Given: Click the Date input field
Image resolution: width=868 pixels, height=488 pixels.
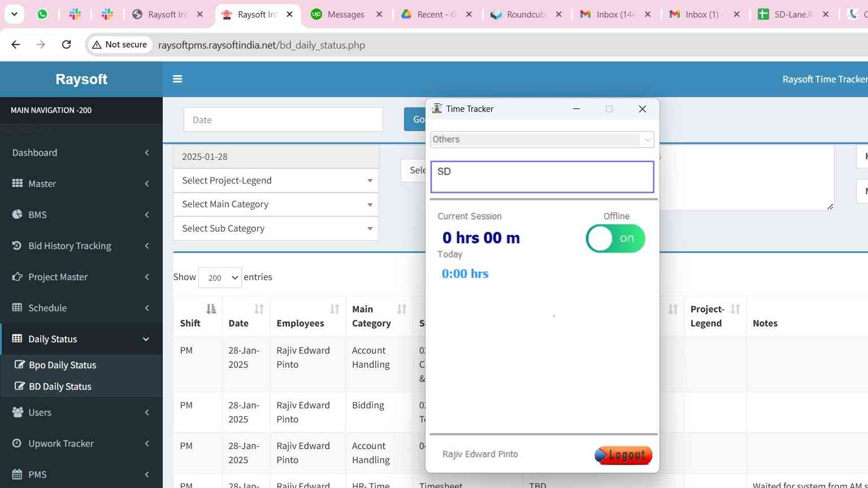Looking at the screenshot, I should click(283, 120).
